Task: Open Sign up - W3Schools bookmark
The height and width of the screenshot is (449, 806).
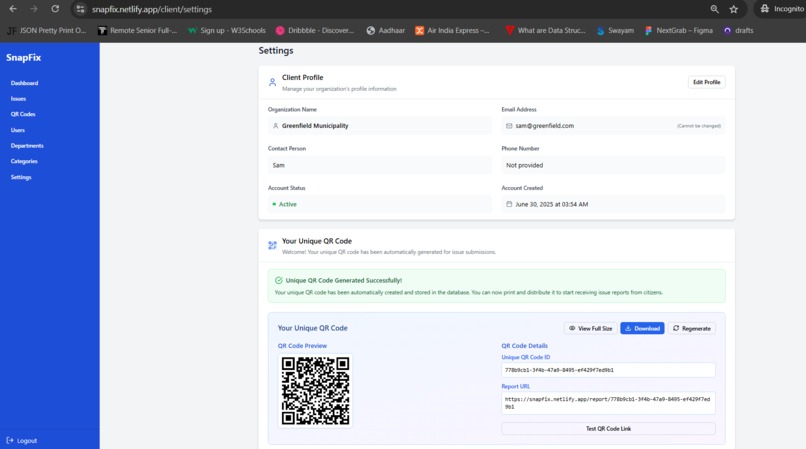Action: pos(227,30)
